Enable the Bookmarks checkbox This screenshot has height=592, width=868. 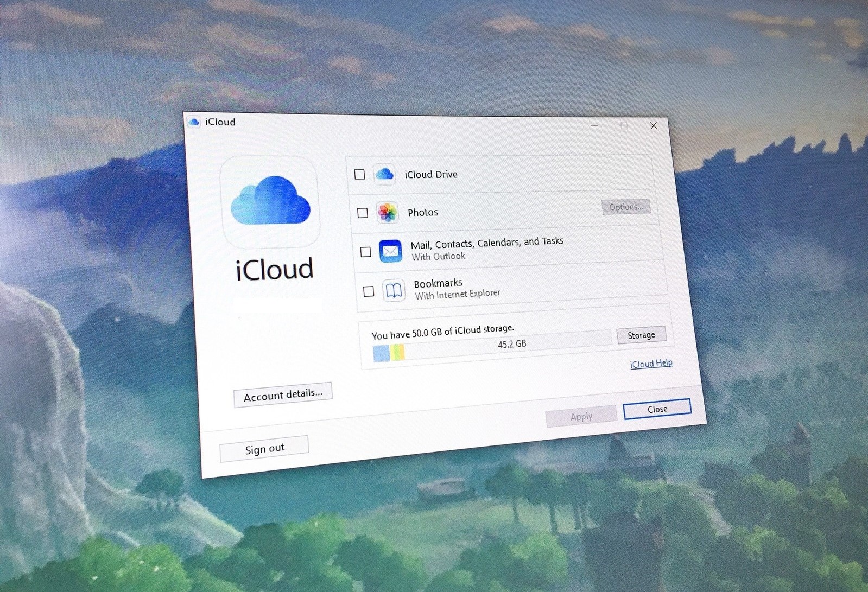369,291
